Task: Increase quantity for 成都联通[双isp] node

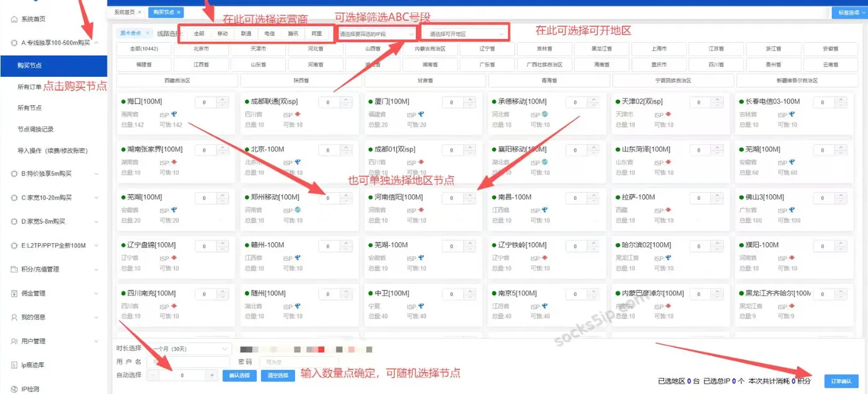Action: pos(346,100)
